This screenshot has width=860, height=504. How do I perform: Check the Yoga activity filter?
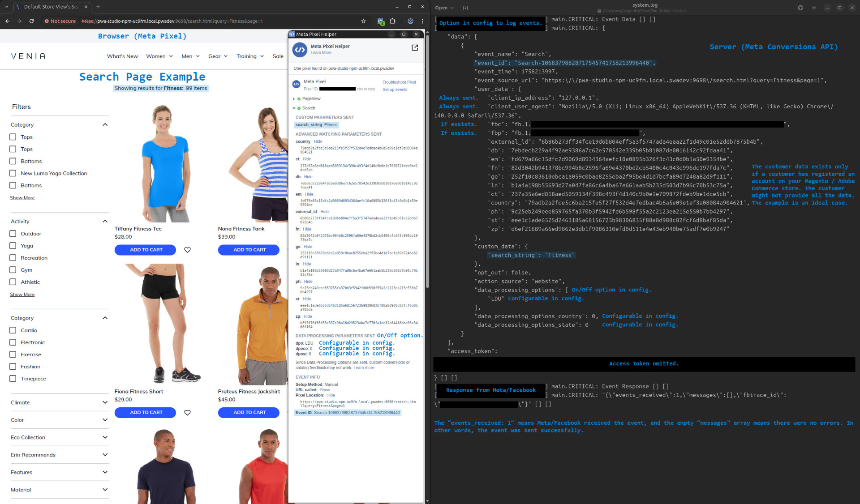(13, 246)
